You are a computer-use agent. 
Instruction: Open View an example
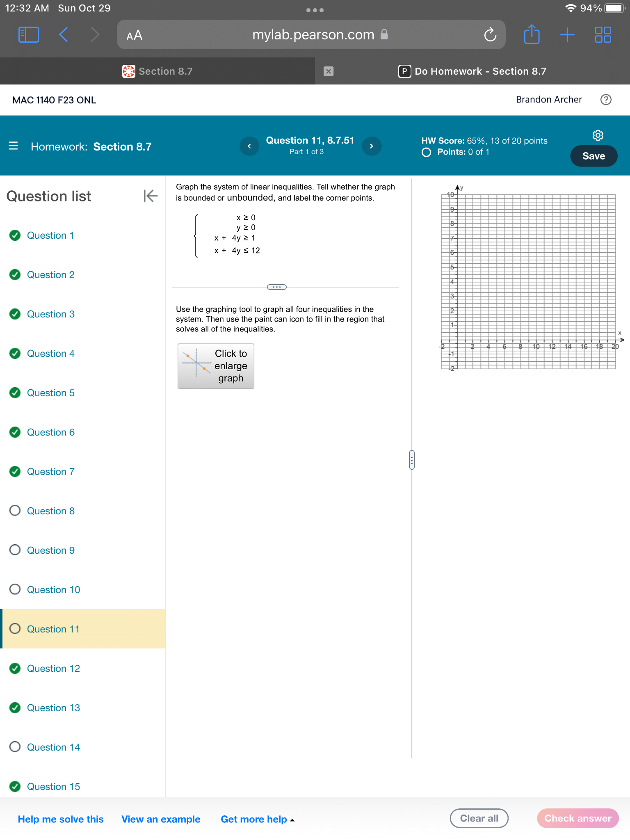(161, 819)
